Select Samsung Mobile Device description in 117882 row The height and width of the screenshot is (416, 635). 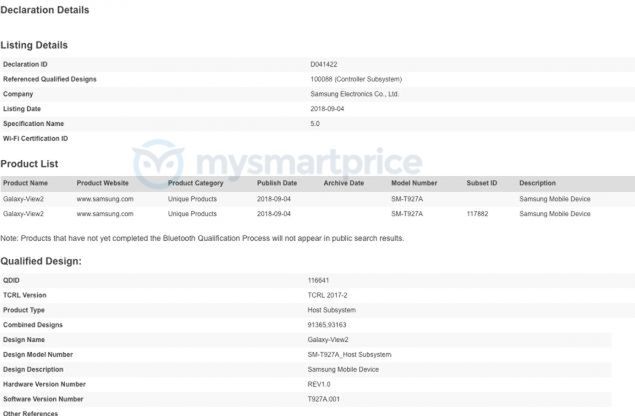click(555, 214)
